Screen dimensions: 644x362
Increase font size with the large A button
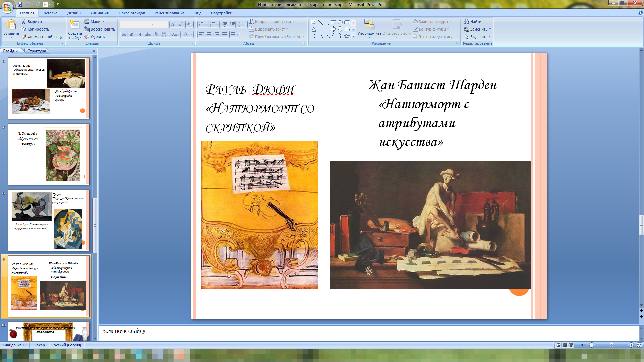(x=173, y=24)
